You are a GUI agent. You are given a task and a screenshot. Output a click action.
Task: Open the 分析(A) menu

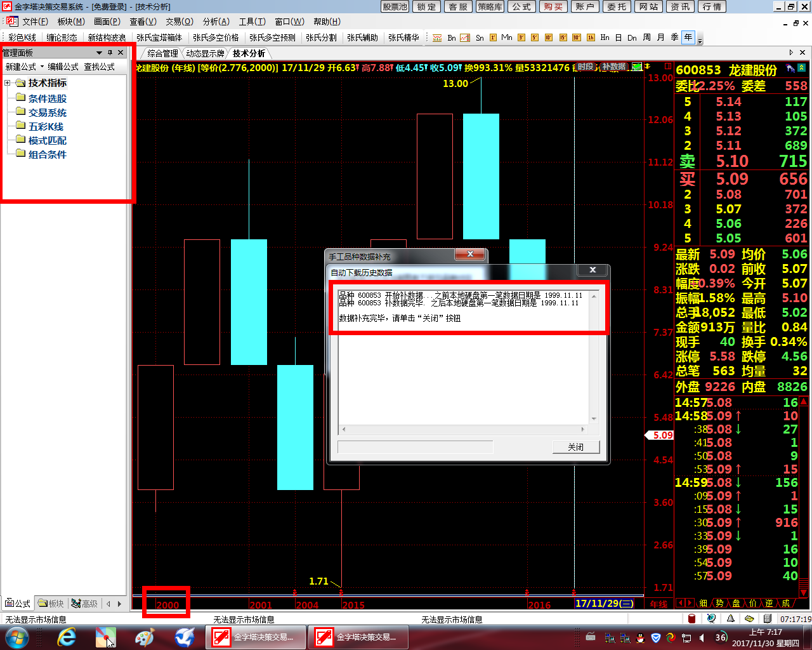pyautogui.click(x=216, y=22)
